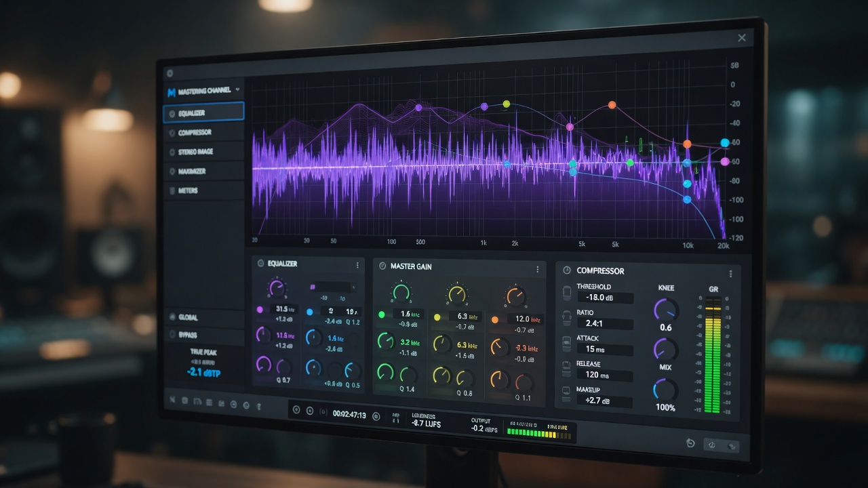Select the orange EQ node on the curve peak
The image size is (868, 488).
(x=612, y=105)
